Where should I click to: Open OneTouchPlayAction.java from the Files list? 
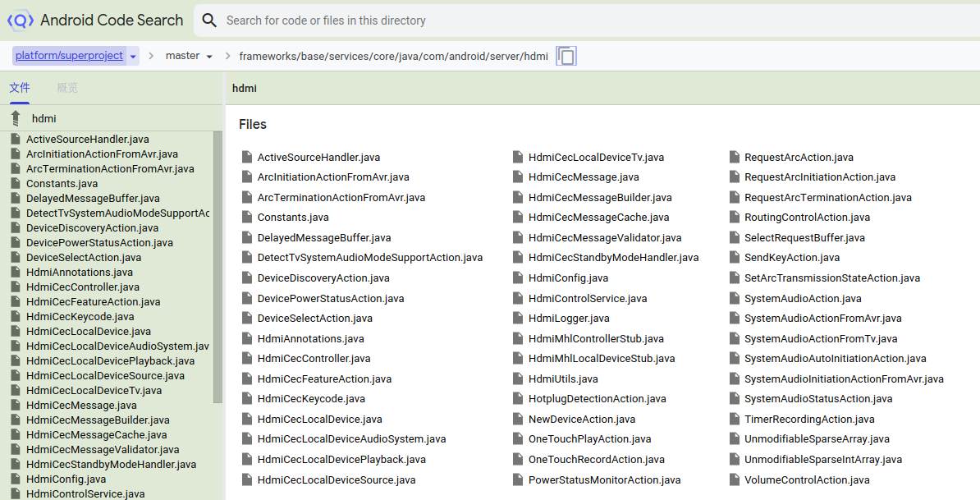click(589, 439)
